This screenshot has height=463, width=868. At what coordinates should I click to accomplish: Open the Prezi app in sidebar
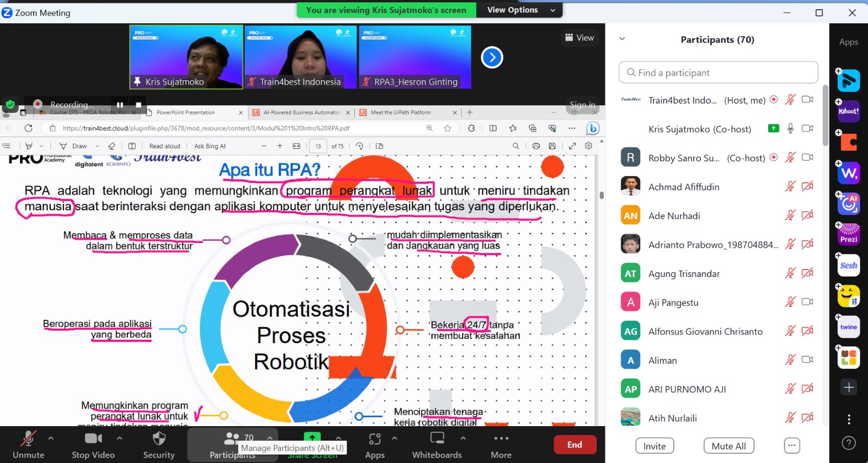coord(848,234)
